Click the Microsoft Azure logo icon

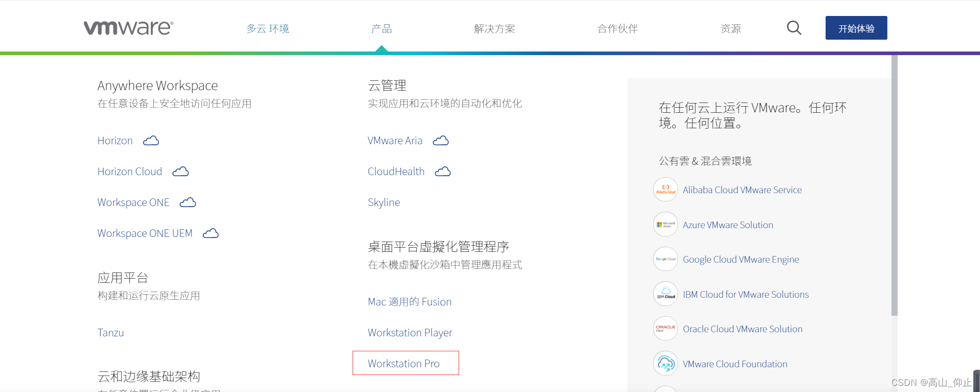click(666, 225)
